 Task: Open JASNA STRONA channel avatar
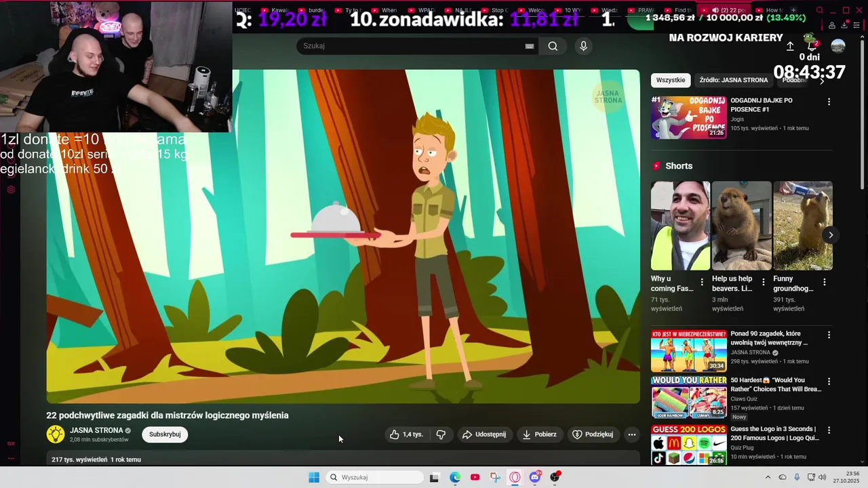click(56, 434)
